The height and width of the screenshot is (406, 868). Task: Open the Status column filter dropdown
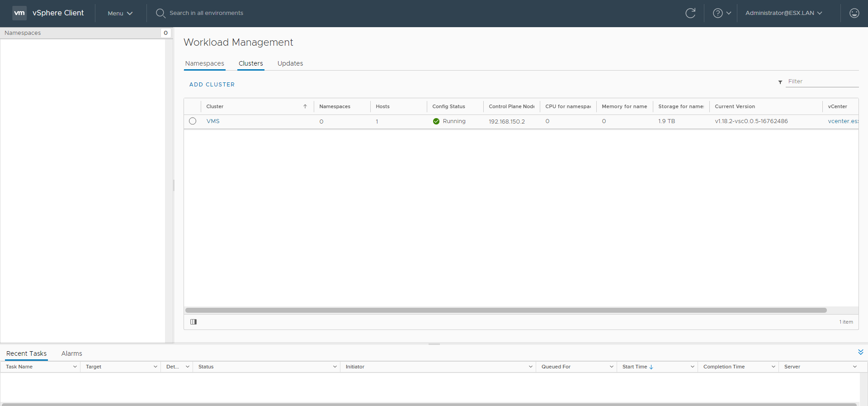point(335,367)
